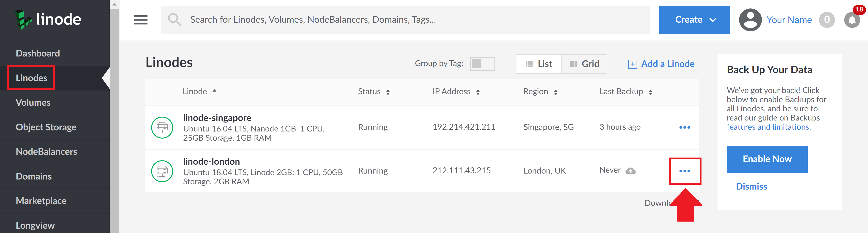Sort by the Status column
Image resolution: width=868 pixels, height=233 pixels.
(x=374, y=91)
